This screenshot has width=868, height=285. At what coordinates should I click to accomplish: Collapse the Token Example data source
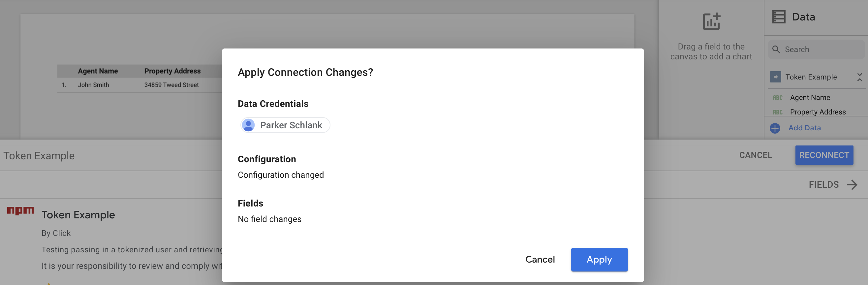pyautogui.click(x=859, y=77)
